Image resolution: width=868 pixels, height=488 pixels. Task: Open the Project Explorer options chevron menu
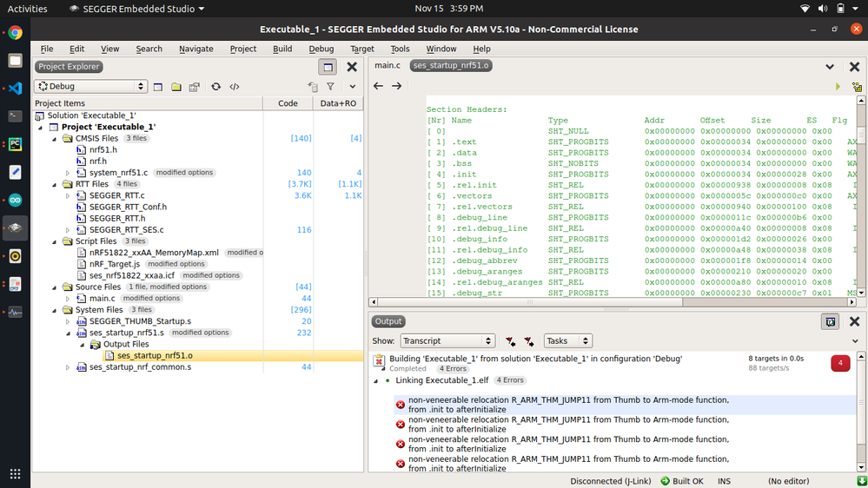pyautogui.click(x=353, y=87)
